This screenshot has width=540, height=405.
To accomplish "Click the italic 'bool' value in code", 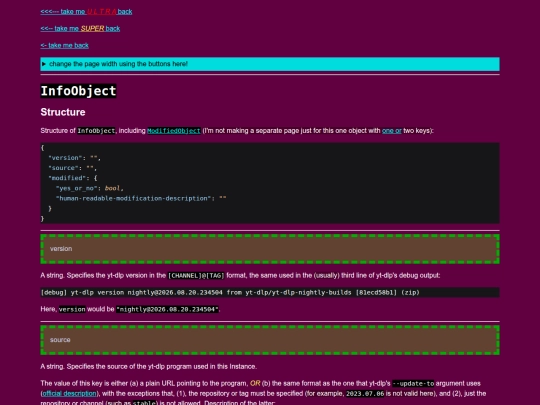I will click(112, 188).
